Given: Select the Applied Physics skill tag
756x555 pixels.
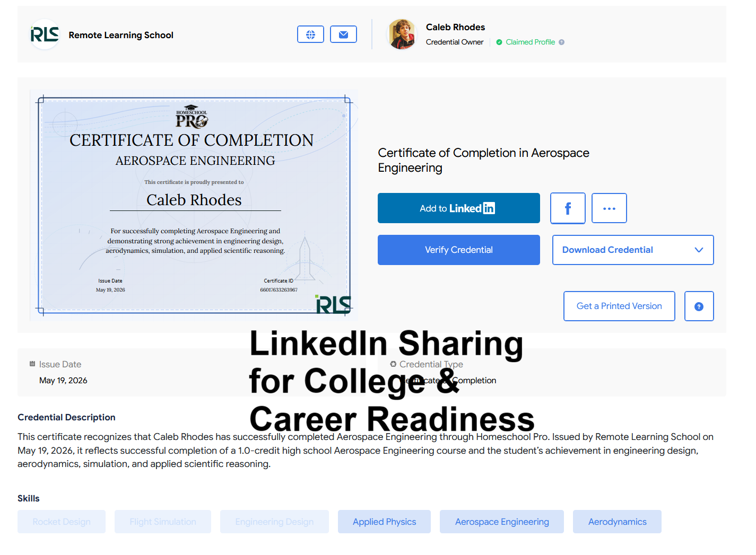Looking at the screenshot, I should pos(384,522).
